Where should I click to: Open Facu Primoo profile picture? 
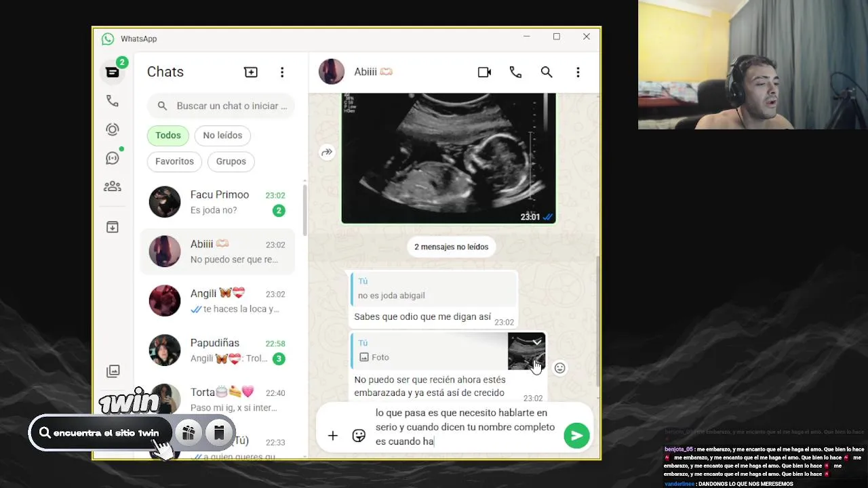point(165,202)
